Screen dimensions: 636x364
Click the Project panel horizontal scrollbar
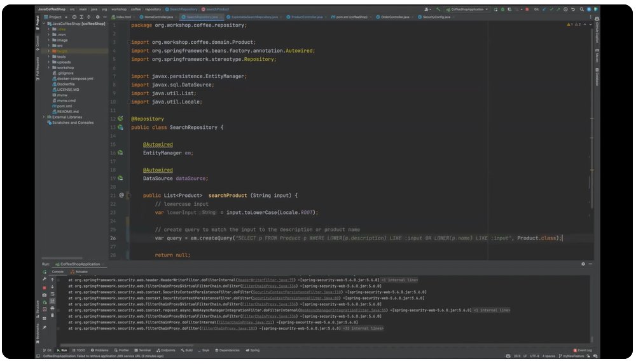(x=62, y=258)
